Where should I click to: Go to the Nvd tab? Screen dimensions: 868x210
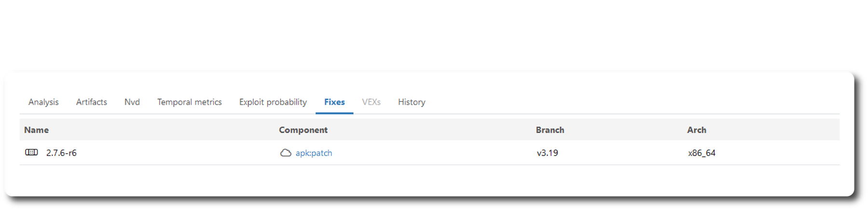click(x=132, y=102)
